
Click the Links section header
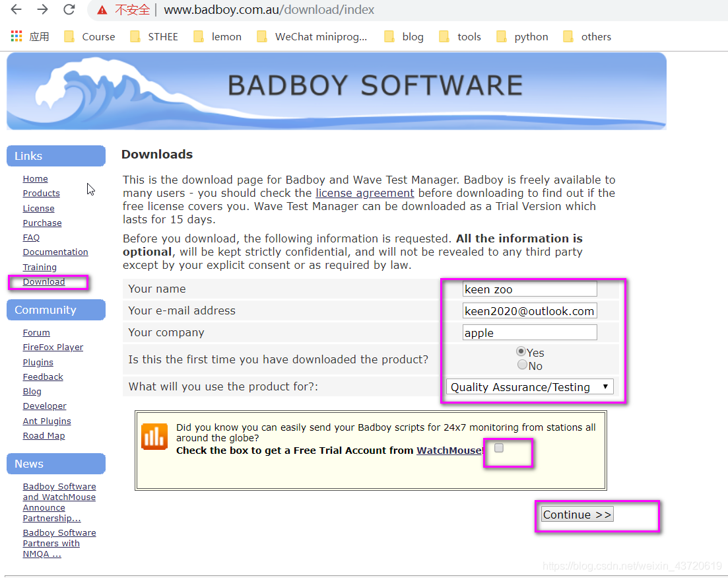[x=56, y=156]
